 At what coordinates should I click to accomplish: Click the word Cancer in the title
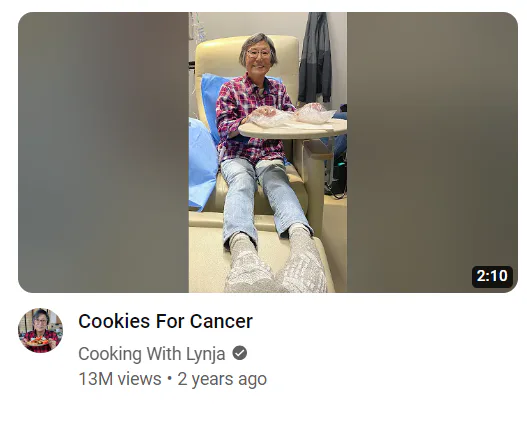coord(221,321)
